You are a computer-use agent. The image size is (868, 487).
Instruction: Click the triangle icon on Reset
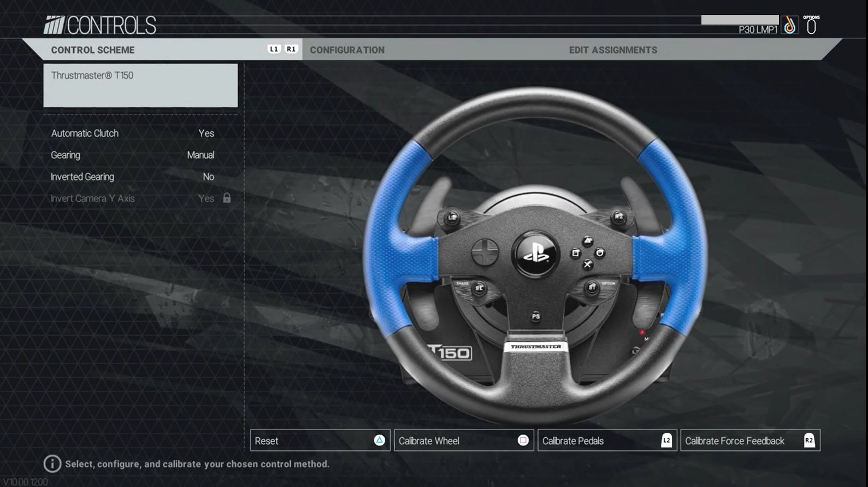[379, 440]
